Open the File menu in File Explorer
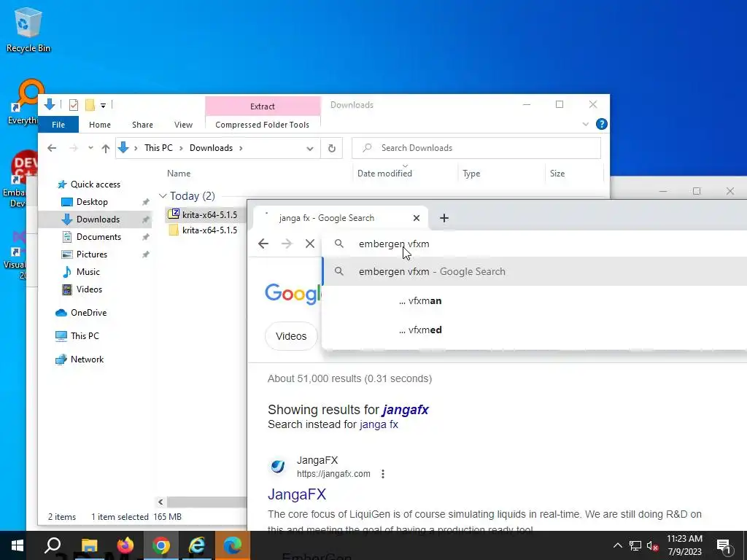The height and width of the screenshot is (560, 747). pyautogui.click(x=58, y=125)
